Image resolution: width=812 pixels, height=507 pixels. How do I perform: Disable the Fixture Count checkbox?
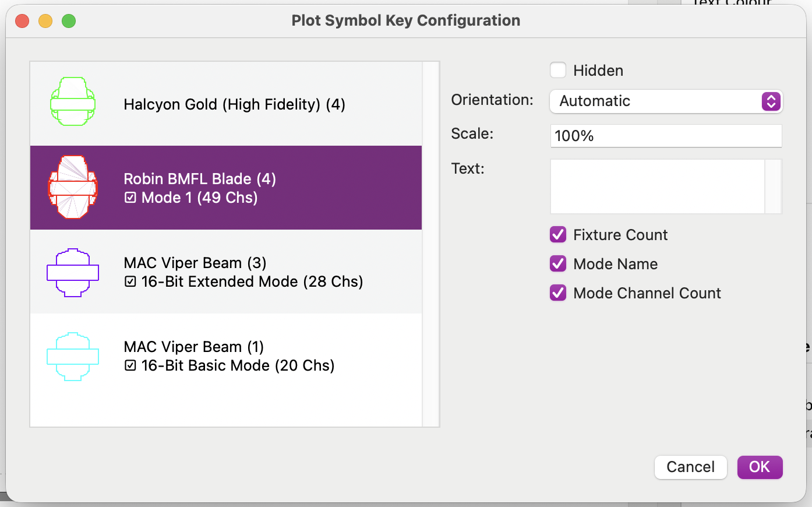click(x=557, y=234)
